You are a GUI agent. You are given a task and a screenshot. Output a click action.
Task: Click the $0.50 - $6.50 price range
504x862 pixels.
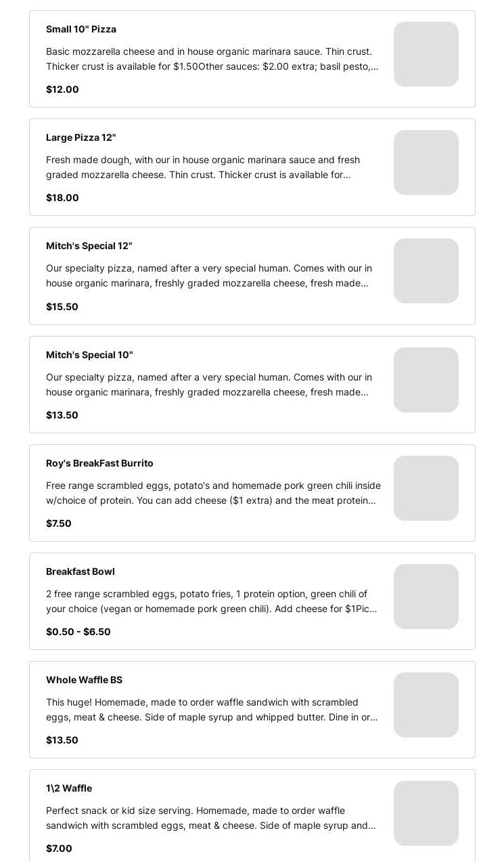point(78,632)
